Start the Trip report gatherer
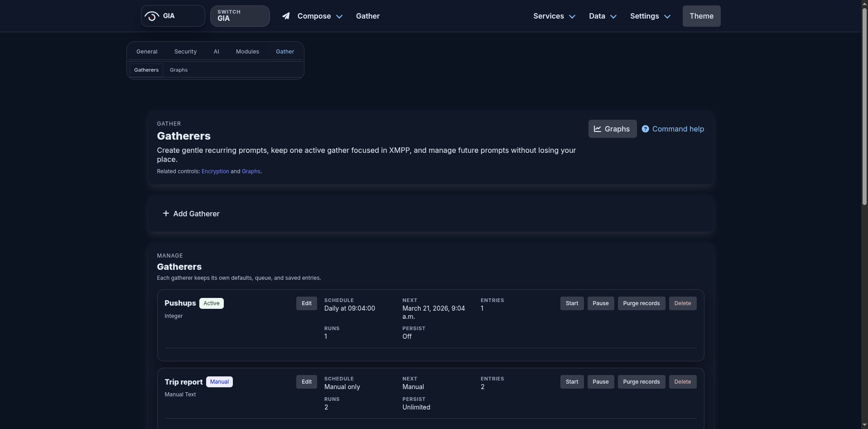The height and width of the screenshot is (429, 868). pos(571,381)
